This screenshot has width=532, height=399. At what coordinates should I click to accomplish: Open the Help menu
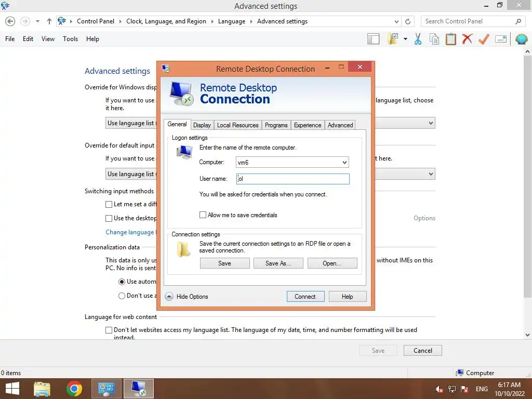click(x=92, y=39)
